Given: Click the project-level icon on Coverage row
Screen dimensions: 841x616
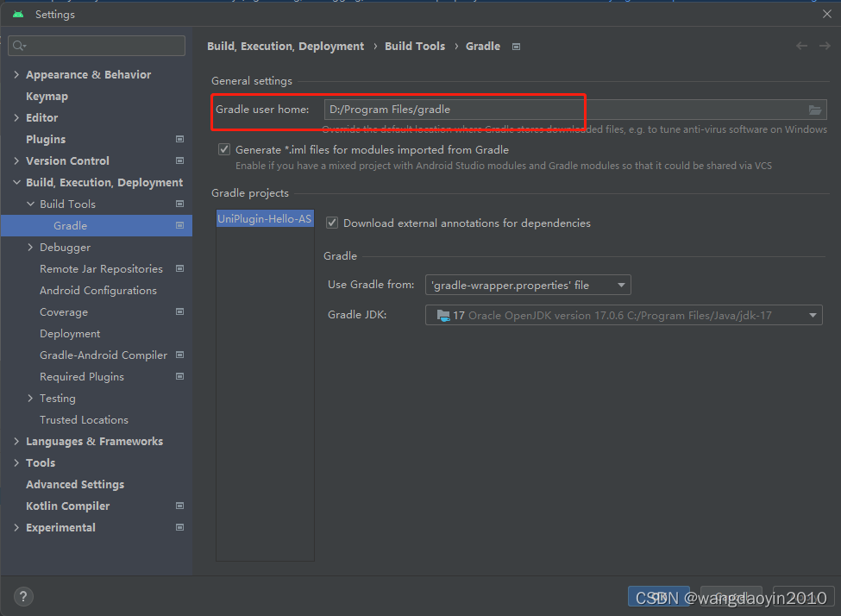Looking at the screenshot, I should point(179,311).
